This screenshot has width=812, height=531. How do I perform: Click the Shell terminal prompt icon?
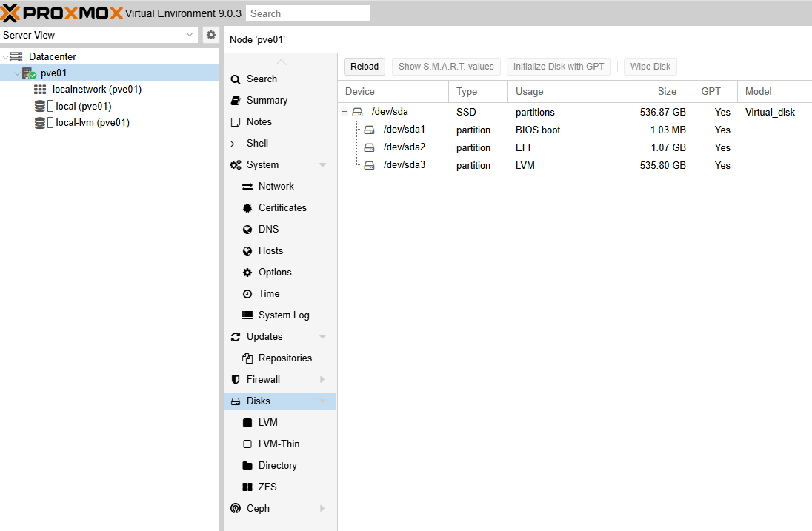(x=236, y=144)
